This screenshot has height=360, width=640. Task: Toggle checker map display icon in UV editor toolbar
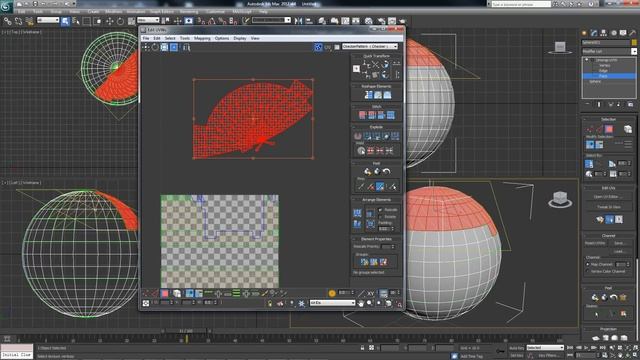tap(318, 47)
